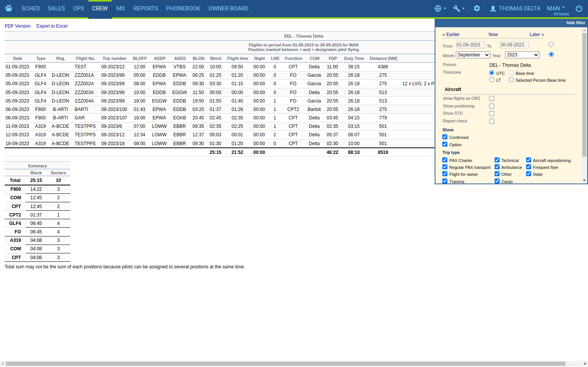Screen dimensions: 588x367
Task: Open the REPORTS menu tab
Action: [146, 8]
